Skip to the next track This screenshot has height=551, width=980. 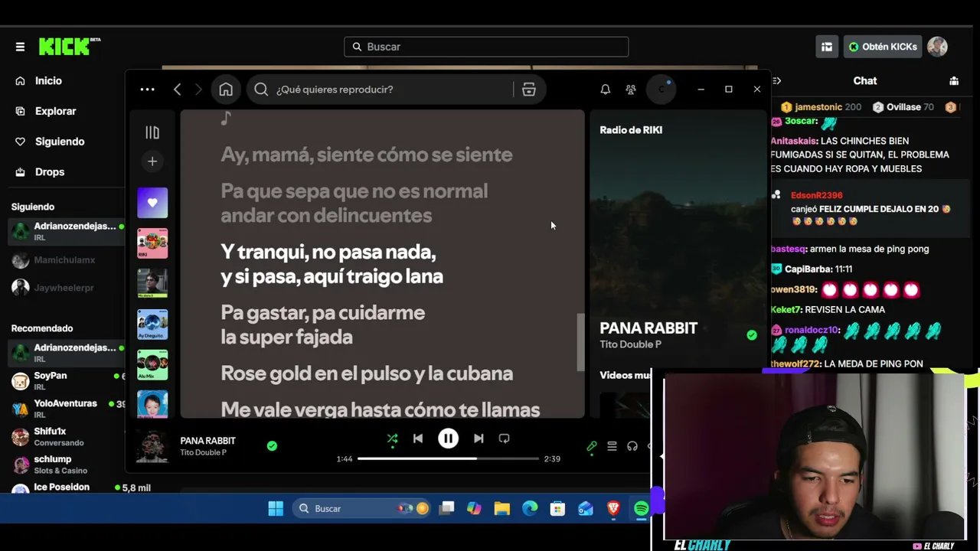tap(479, 439)
